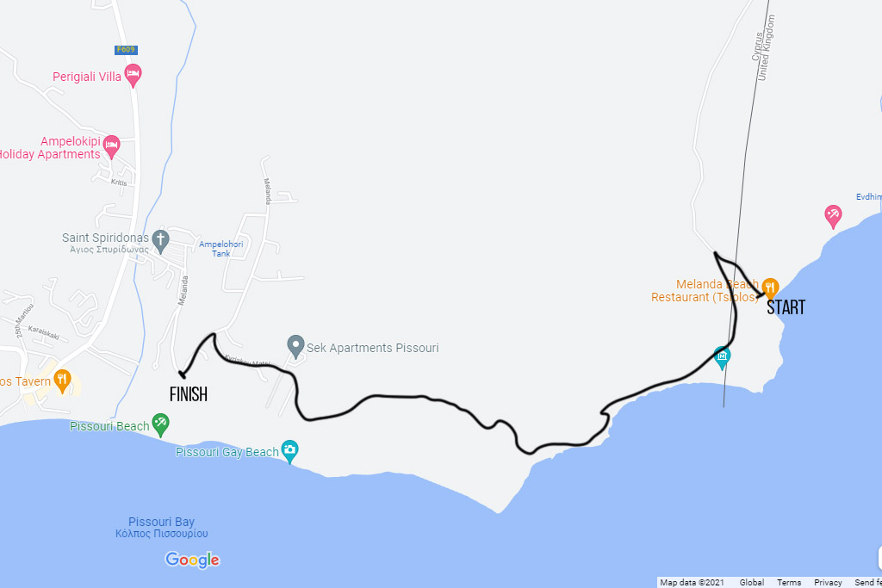The width and height of the screenshot is (882, 588).
Task: Click the Melanda Beach Restaurant orange pin
Action: (x=770, y=288)
